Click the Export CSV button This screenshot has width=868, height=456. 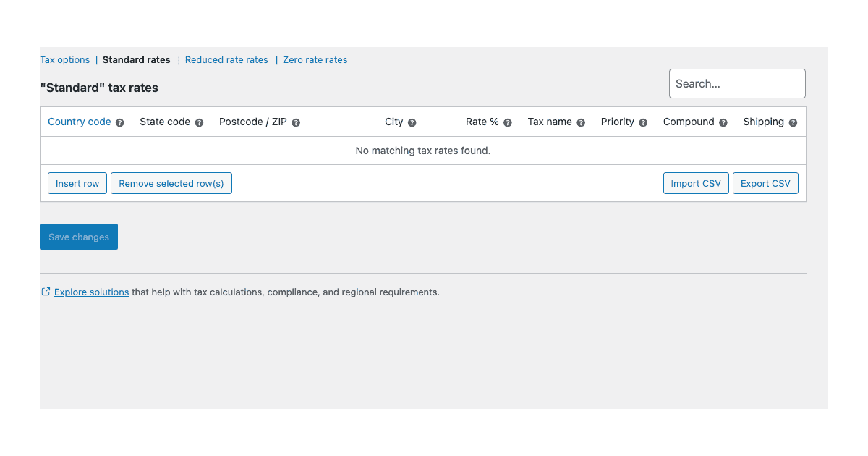click(x=765, y=183)
